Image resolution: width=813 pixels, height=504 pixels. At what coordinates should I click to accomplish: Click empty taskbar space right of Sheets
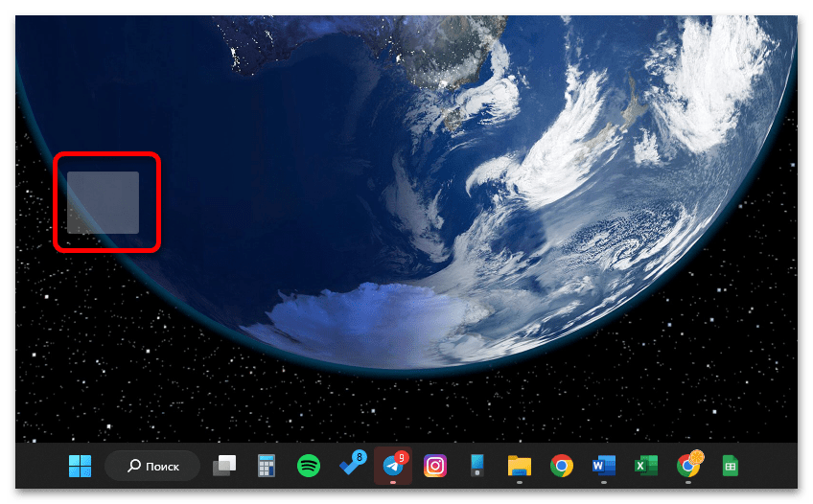(772, 467)
